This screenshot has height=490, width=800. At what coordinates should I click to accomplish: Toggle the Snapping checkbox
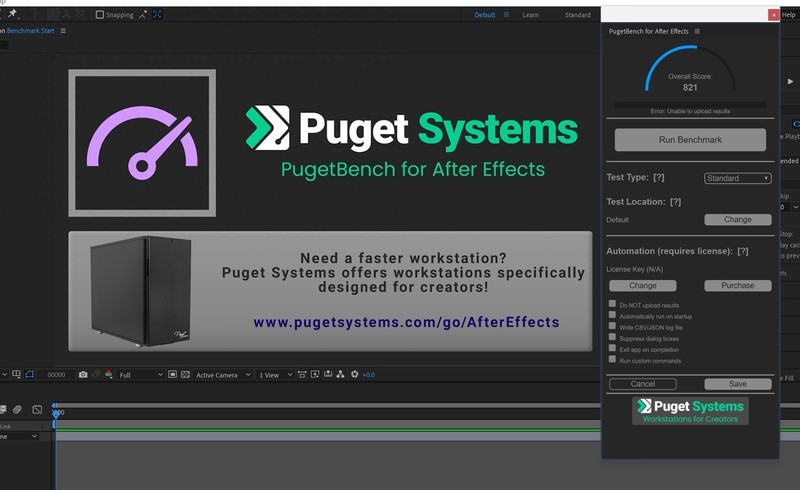(x=100, y=15)
